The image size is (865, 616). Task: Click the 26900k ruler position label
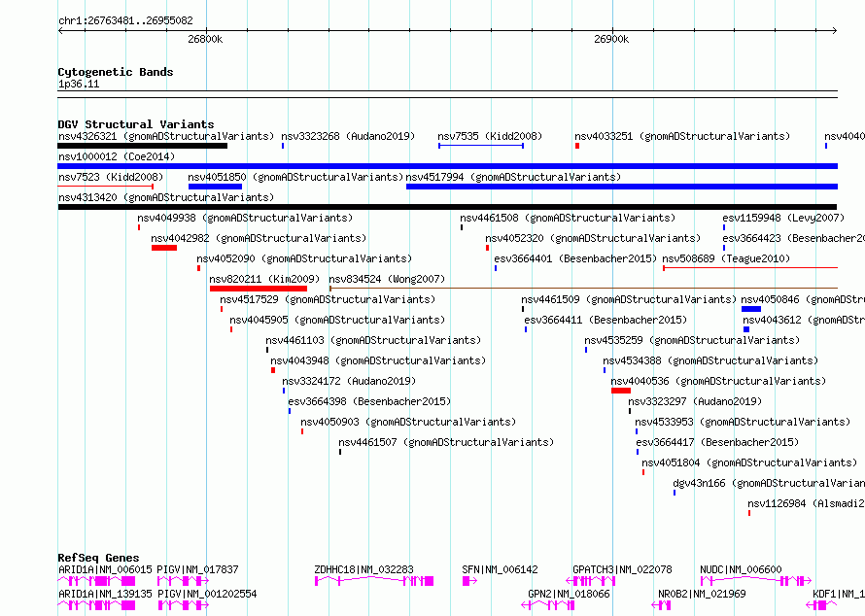[x=611, y=39]
